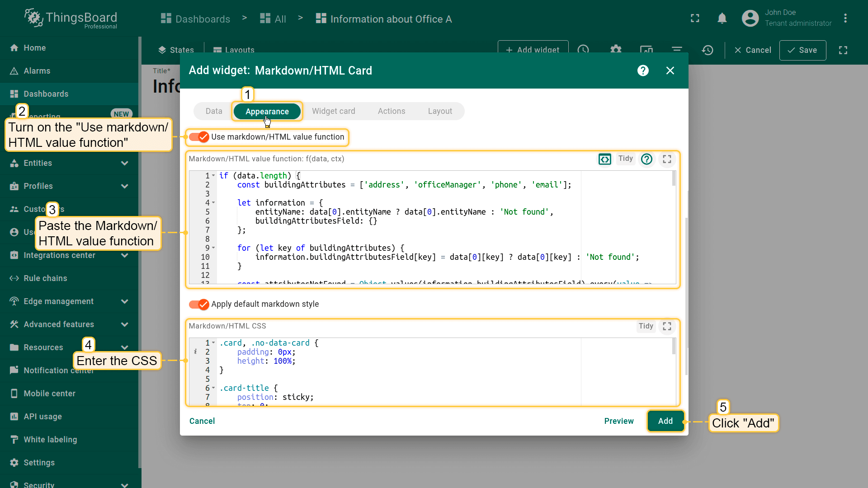Expand the CSS editor to fullscreen
This screenshot has height=488, width=868.
click(667, 326)
